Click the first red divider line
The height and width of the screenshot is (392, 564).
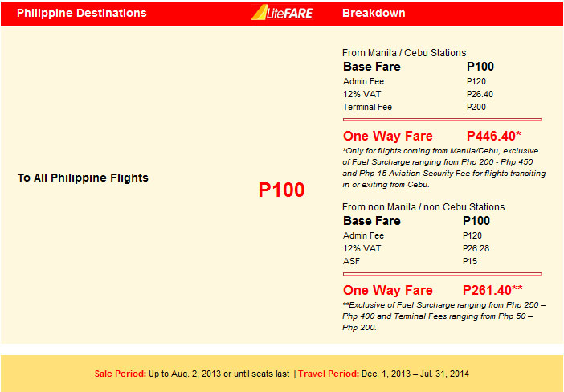tap(442, 120)
